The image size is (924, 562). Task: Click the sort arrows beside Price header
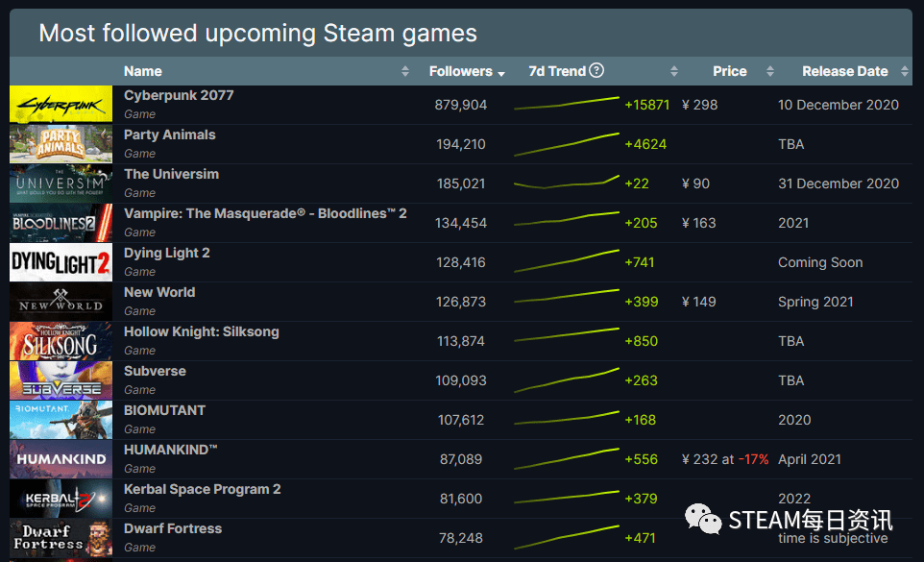(x=769, y=71)
